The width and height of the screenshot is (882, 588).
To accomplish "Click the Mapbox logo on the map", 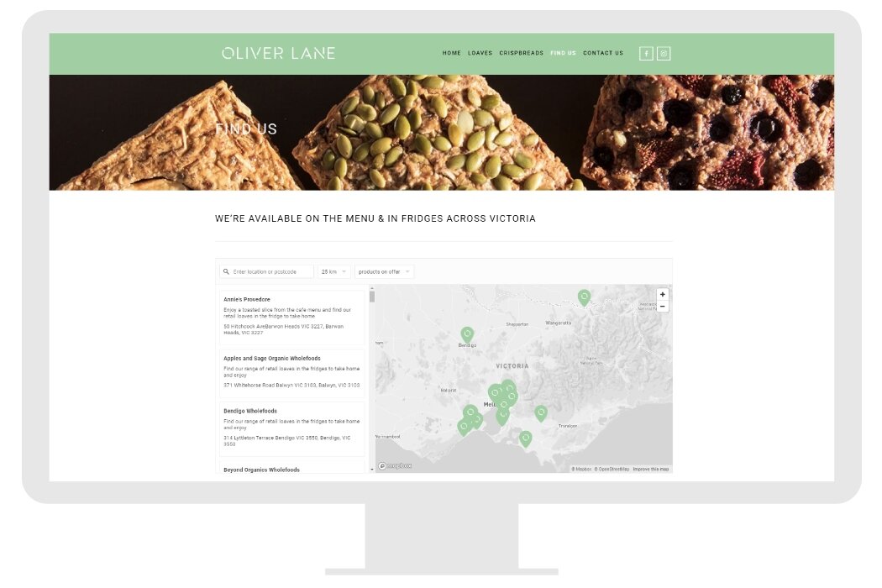I will coord(395,466).
